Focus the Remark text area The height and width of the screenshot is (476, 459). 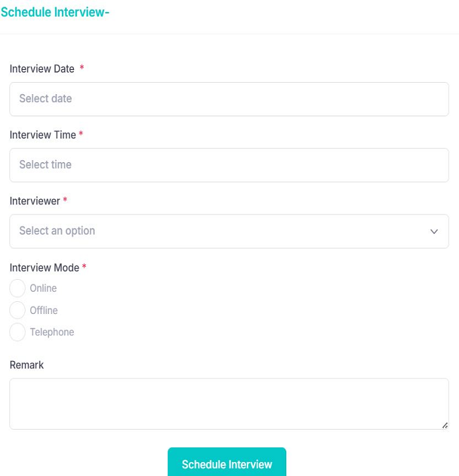pyautogui.click(x=228, y=403)
